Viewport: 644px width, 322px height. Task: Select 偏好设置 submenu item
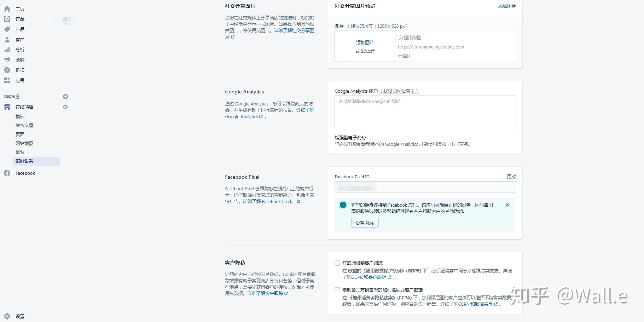[36, 161]
